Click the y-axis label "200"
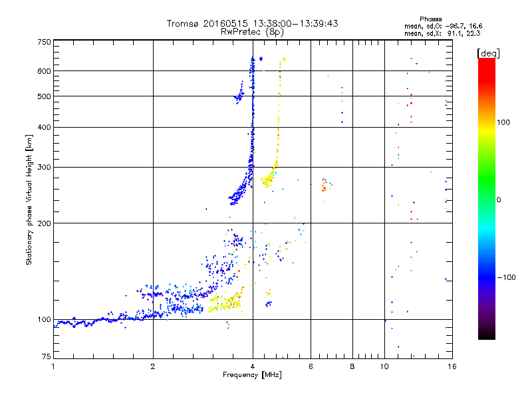This screenshot has width=532, height=399. click(x=44, y=223)
